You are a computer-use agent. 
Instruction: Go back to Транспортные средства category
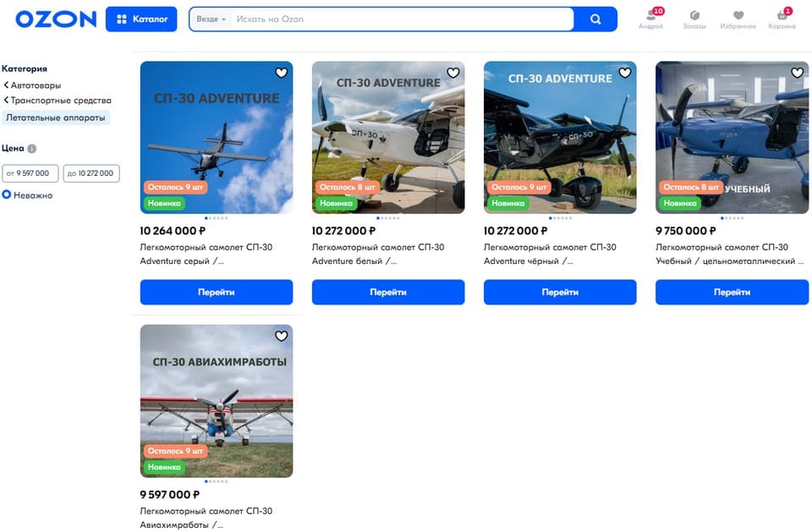[x=58, y=100]
